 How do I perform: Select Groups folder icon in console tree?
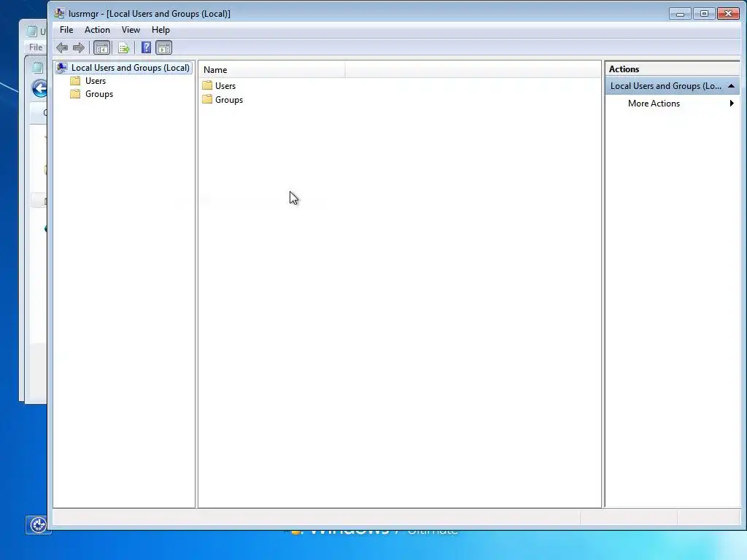(75, 94)
